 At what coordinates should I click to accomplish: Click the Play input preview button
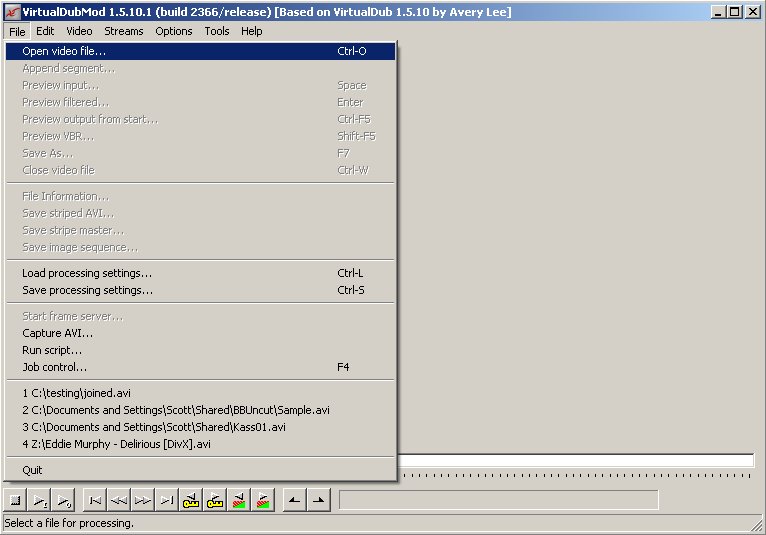[40, 500]
